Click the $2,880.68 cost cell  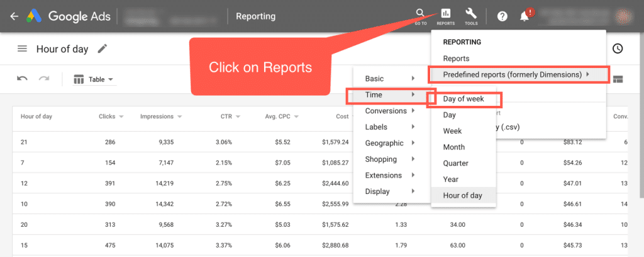click(336, 246)
